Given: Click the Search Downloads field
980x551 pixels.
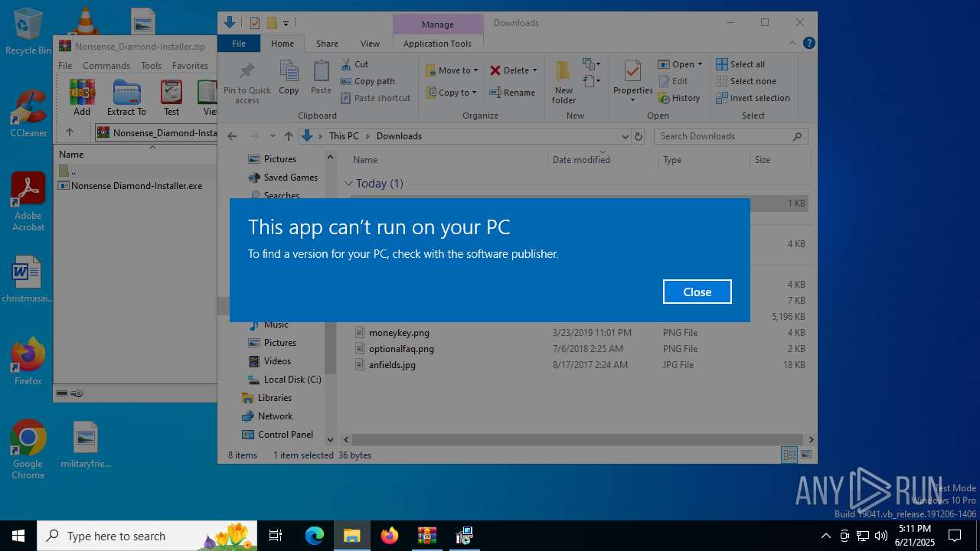Looking at the screenshot, I should tap(730, 136).
